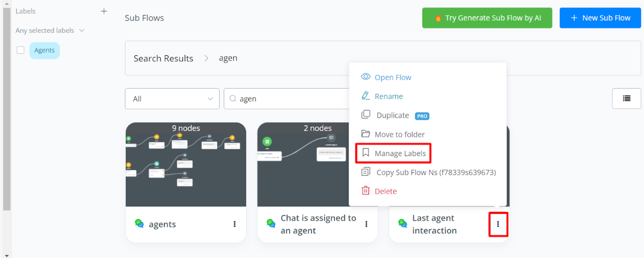644x258 pixels.
Task: Click the Delete trash icon in menu
Action: tap(366, 191)
